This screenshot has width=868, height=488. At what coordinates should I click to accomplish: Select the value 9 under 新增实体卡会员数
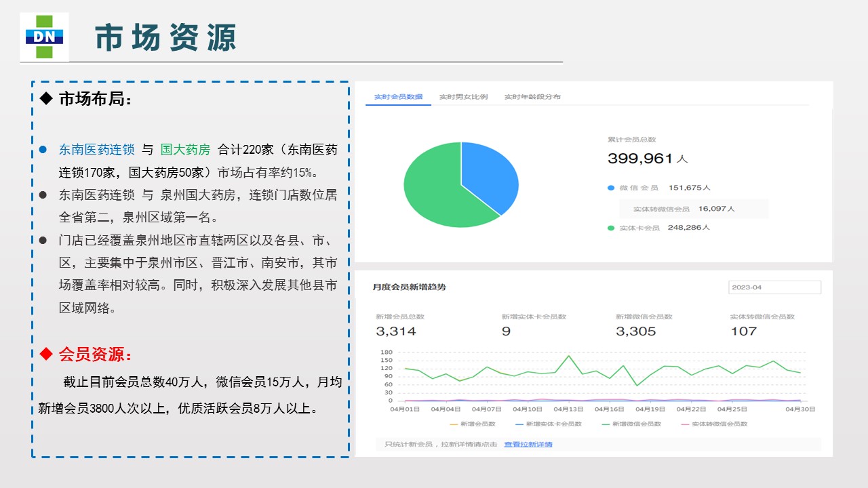click(x=506, y=331)
